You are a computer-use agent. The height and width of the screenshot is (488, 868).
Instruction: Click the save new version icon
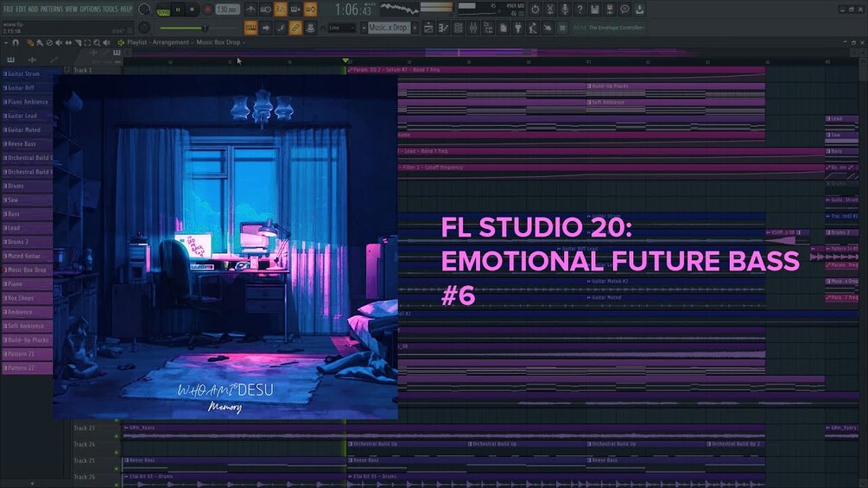click(x=610, y=10)
